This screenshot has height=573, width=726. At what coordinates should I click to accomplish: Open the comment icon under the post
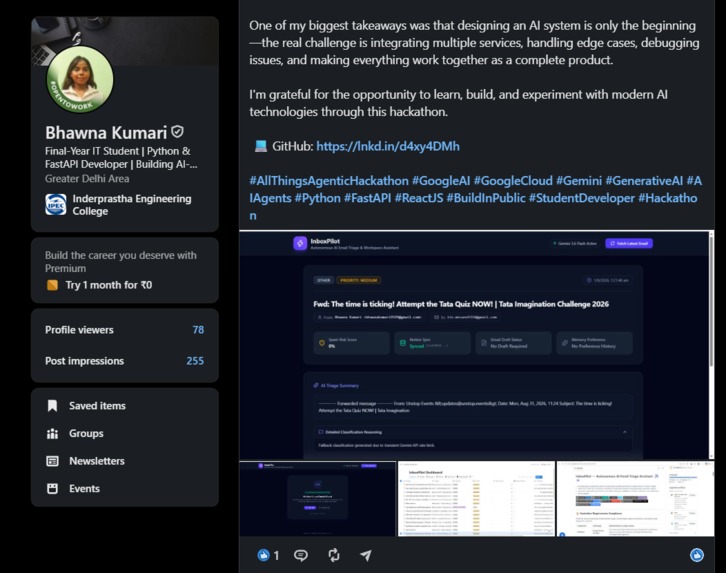pyautogui.click(x=300, y=555)
